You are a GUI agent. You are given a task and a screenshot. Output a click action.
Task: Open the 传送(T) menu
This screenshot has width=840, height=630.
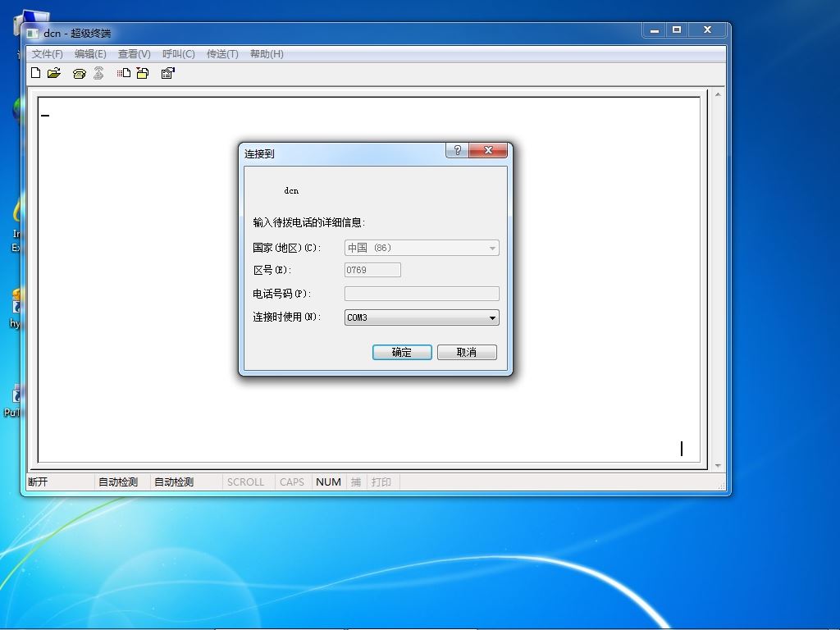pyautogui.click(x=222, y=53)
